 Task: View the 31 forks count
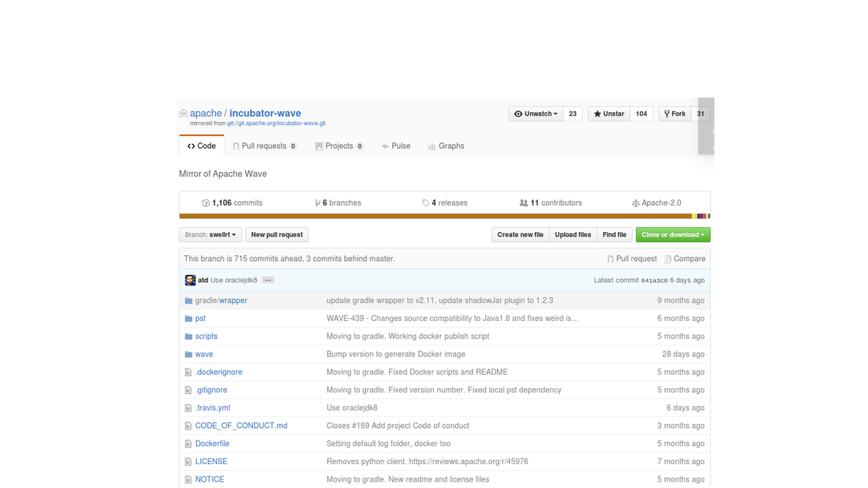[x=700, y=114]
